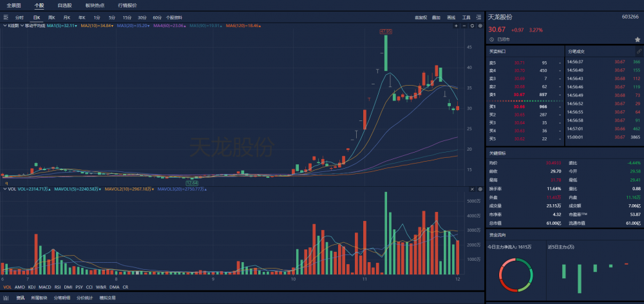Open the left sidebar list icon
Image resolution: width=644 pixels, height=304 pixels.
[6, 17]
